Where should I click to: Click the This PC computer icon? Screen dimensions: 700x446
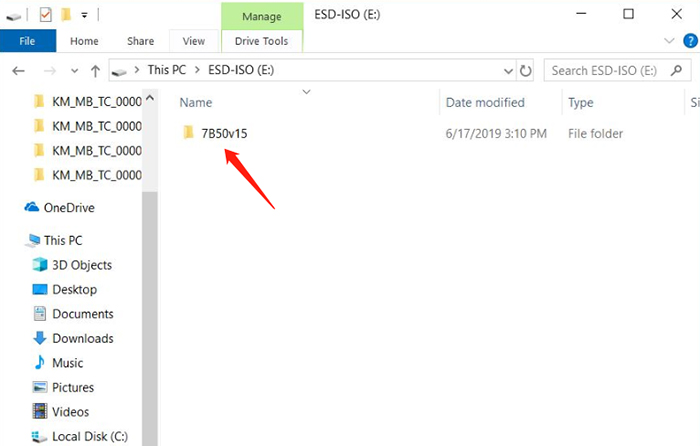coord(33,241)
